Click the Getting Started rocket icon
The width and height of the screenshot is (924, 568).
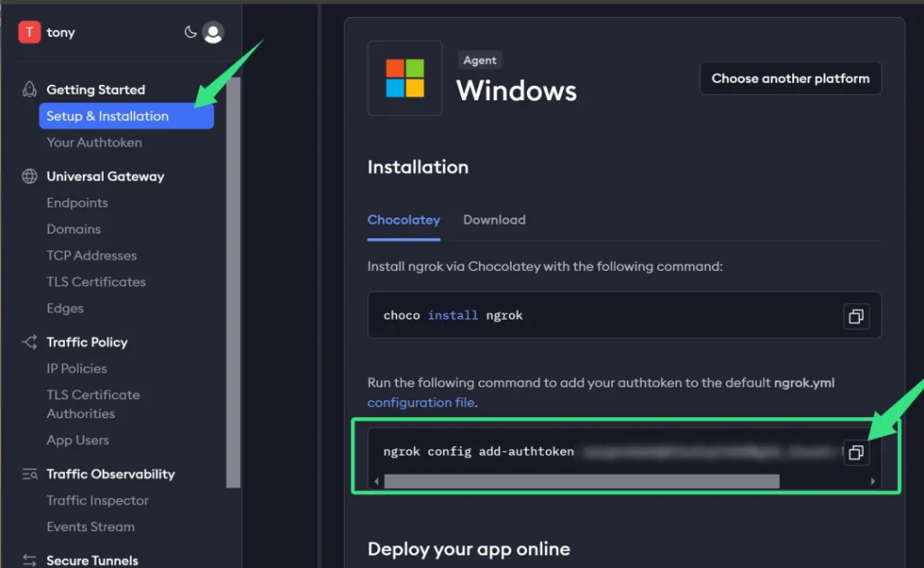(x=30, y=89)
